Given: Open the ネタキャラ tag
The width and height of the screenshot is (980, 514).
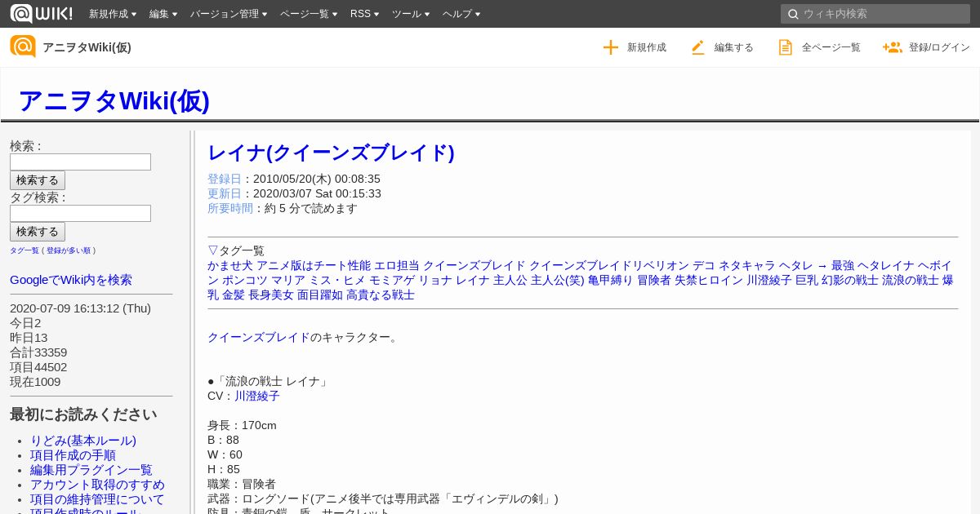Looking at the screenshot, I should (747, 265).
